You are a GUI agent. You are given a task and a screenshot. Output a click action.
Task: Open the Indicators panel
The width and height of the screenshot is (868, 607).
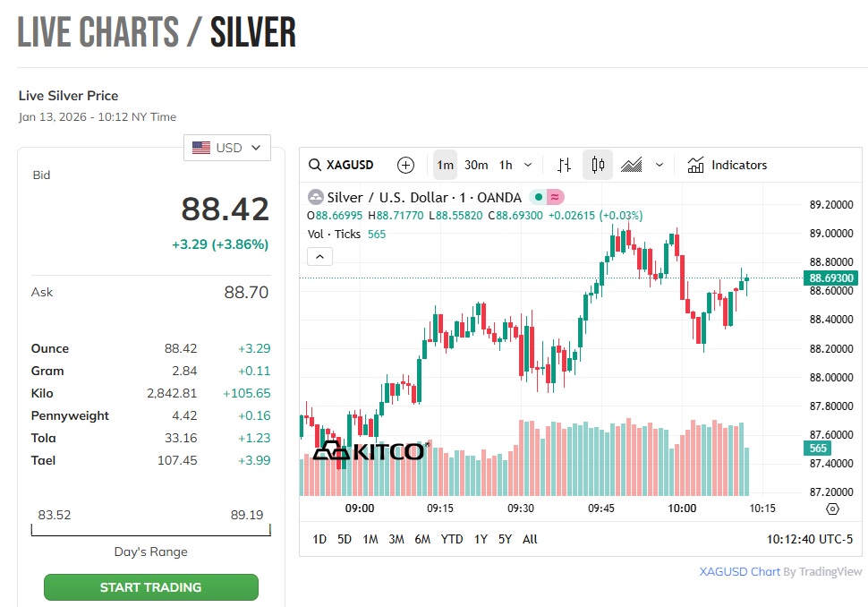728,165
